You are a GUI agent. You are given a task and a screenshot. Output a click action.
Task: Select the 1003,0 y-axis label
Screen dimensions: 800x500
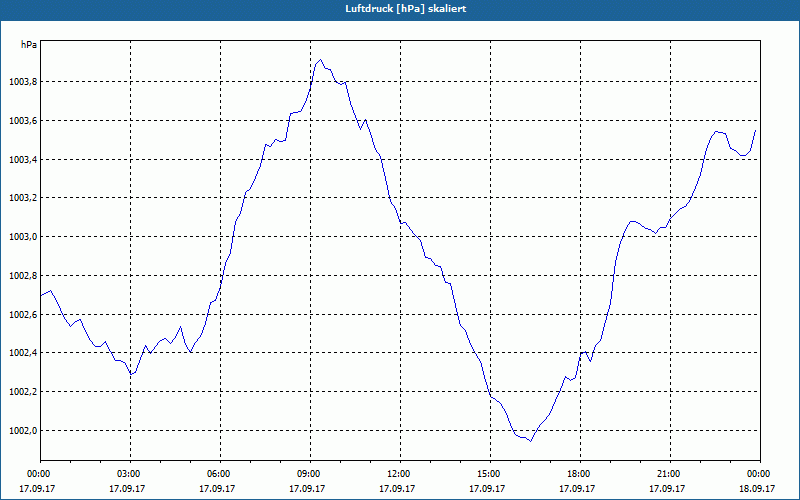(23, 237)
